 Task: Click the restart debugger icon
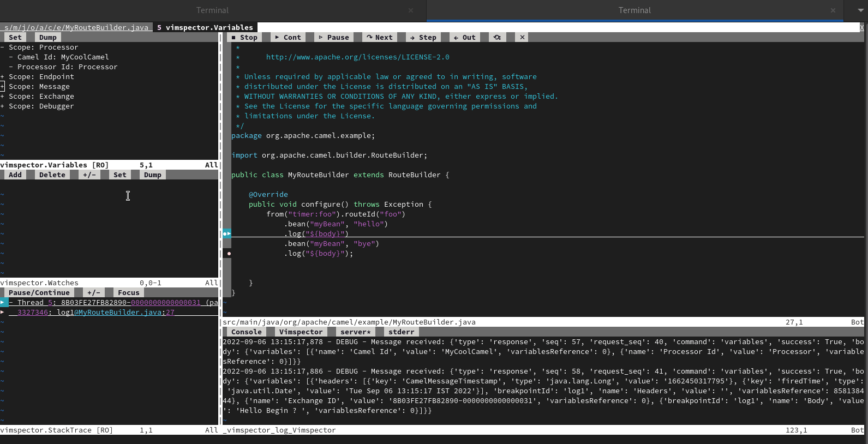[x=497, y=37]
